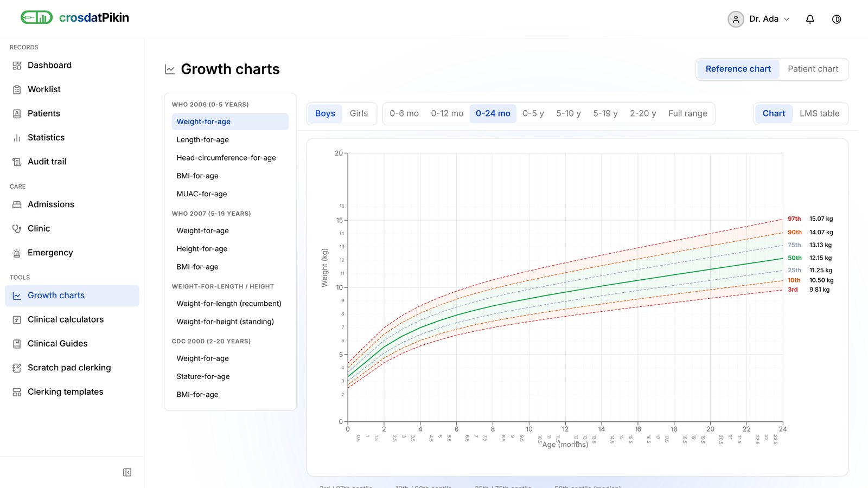This screenshot has height=488, width=868.
Task: Open Head-circumference-for-age chart
Action: point(230,158)
